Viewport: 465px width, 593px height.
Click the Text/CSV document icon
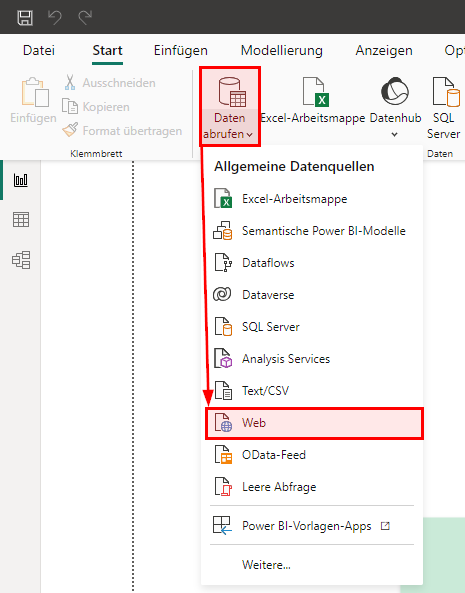(x=223, y=391)
